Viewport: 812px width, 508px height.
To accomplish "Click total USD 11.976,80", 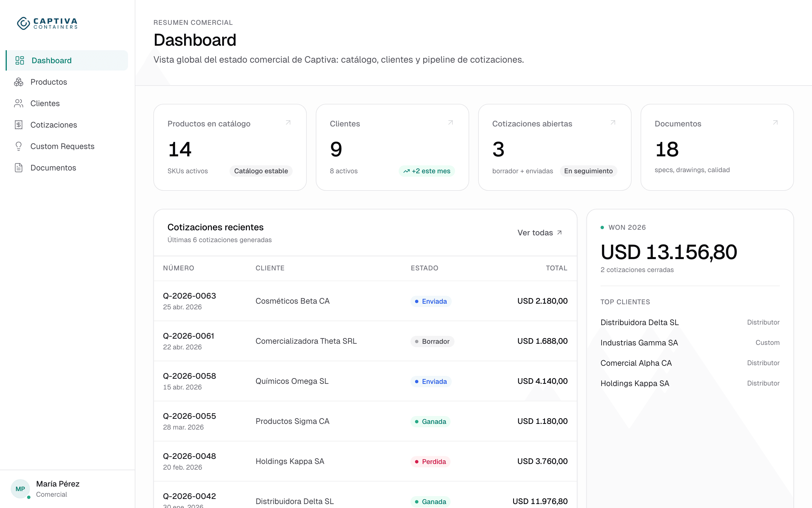I will pos(540,501).
